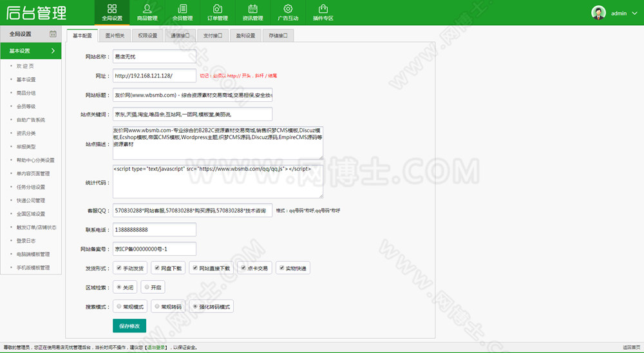This screenshot has width=644, height=353.
Task: Uncheck the 实物快递 checkbox
Action: point(282,268)
